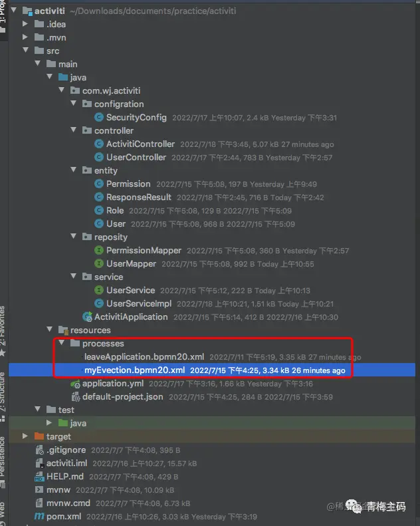Click the .gitignore file icon
The image size is (420, 526).
(40, 450)
